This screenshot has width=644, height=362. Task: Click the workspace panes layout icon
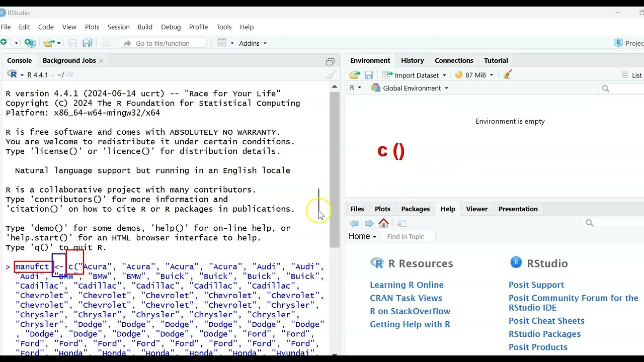tap(221, 43)
